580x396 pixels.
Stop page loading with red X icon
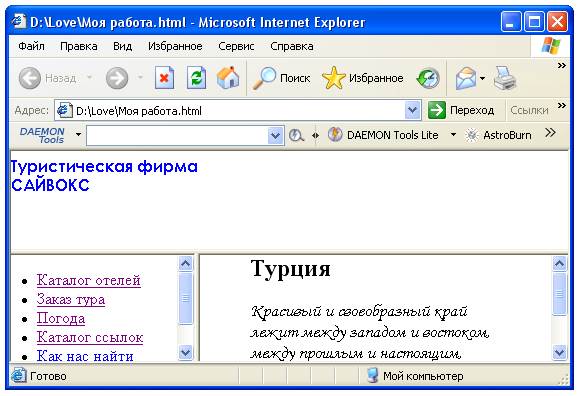165,78
